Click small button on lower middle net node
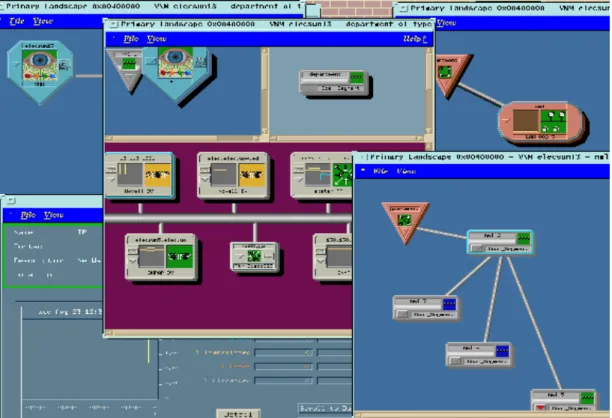 (455, 361)
